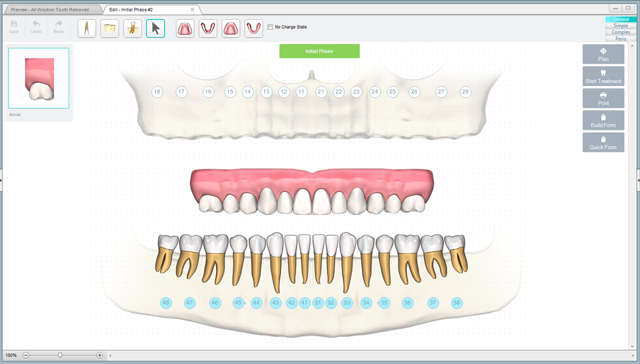Image resolution: width=640 pixels, height=364 pixels.
Task: Click the Start Treatment button
Action: click(x=603, y=76)
